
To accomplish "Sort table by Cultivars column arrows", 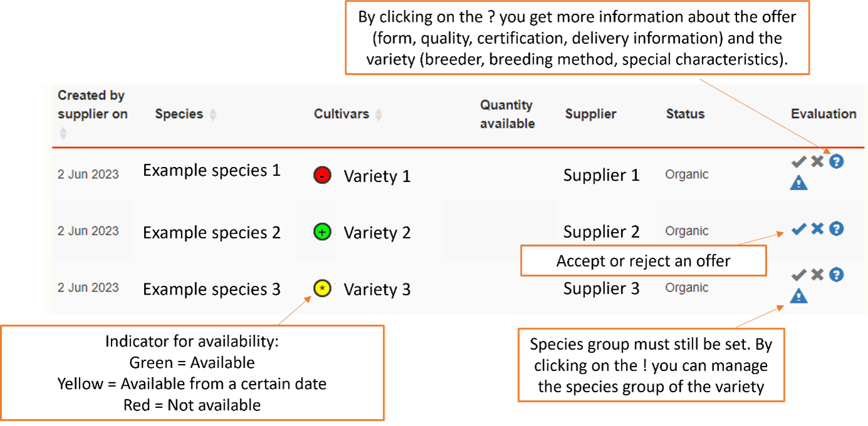I will [378, 114].
